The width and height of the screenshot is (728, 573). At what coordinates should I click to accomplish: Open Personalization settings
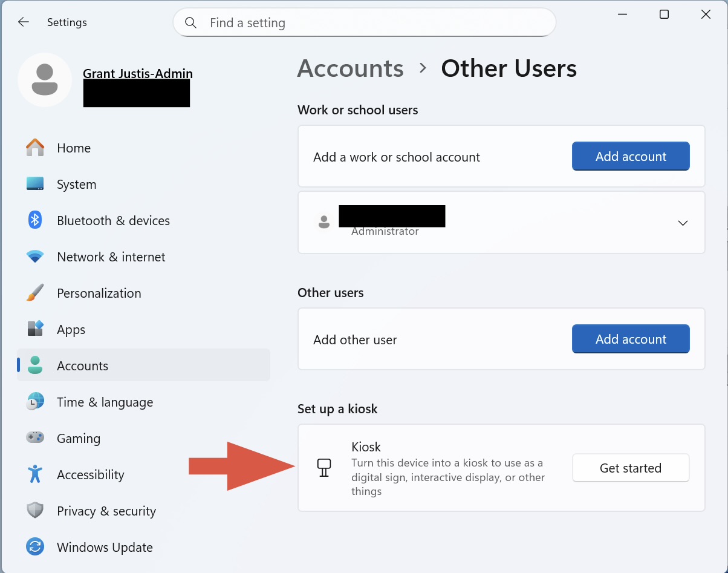point(143,293)
